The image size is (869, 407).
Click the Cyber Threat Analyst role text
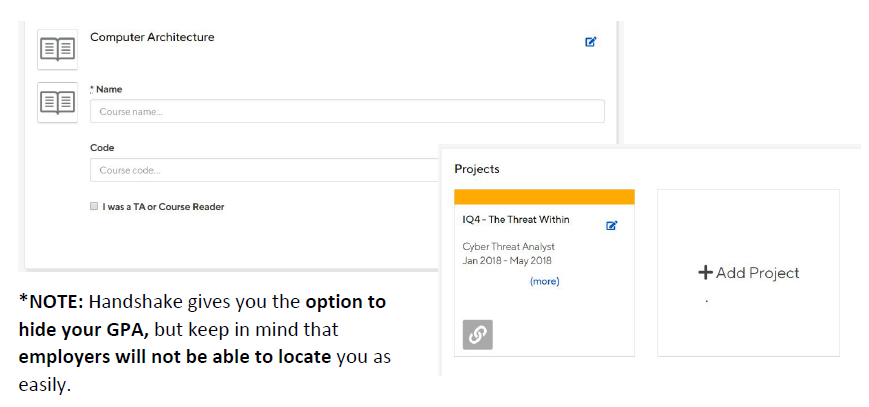click(508, 246)
